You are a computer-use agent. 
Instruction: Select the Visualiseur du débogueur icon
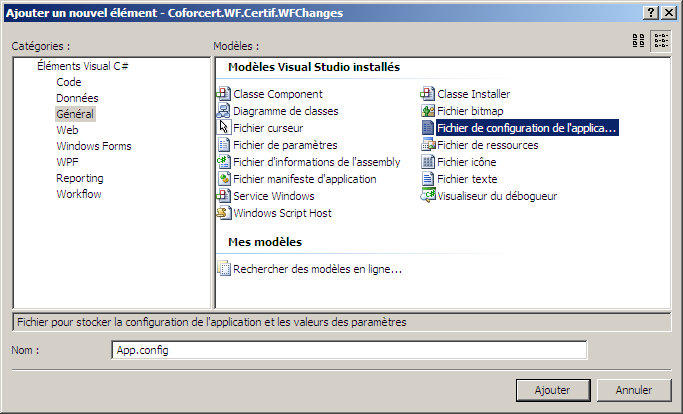pos(428,196)
